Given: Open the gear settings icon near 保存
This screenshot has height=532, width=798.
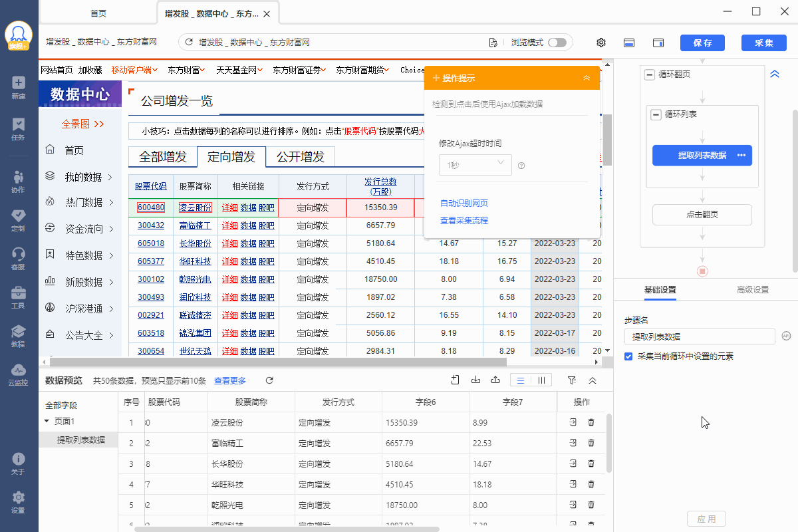Looking at the screenshot, I should coord(601,43).
